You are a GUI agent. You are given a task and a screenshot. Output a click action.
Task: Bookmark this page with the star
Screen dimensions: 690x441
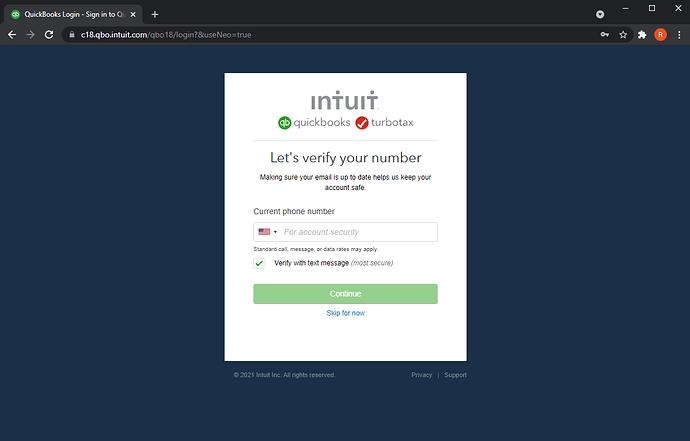coord(623,35)
